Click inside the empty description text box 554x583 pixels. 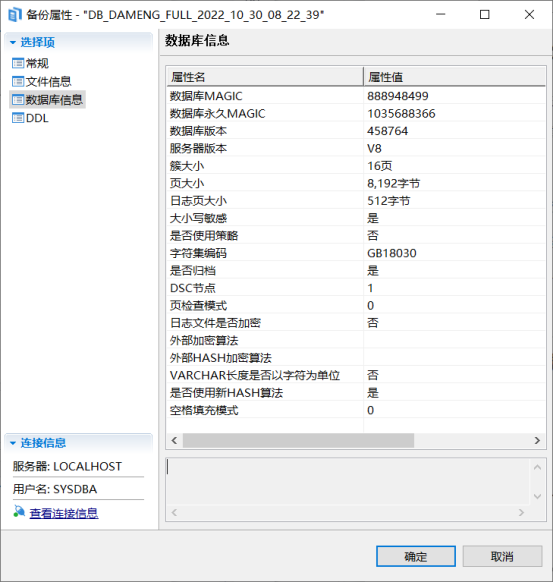pos(348,482)
